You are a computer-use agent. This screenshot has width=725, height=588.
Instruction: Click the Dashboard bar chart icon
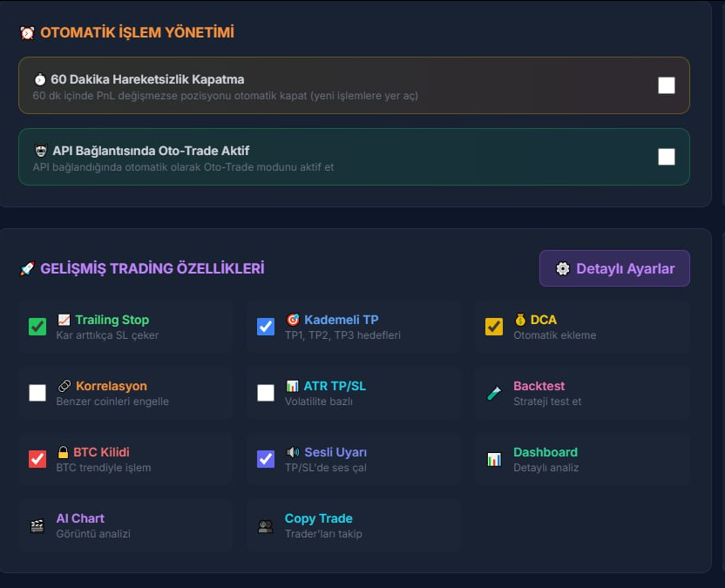pos(494,459)
